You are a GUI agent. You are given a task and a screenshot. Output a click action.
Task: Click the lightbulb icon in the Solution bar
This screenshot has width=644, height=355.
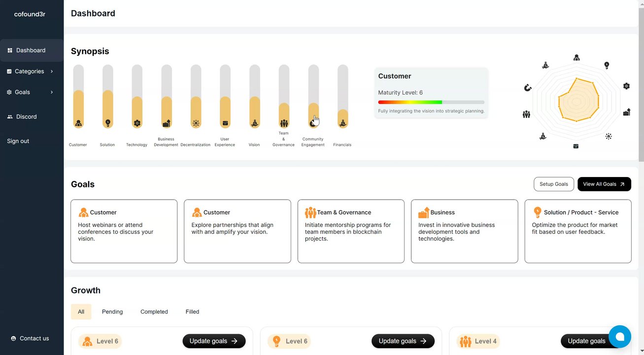pos(108,123)
